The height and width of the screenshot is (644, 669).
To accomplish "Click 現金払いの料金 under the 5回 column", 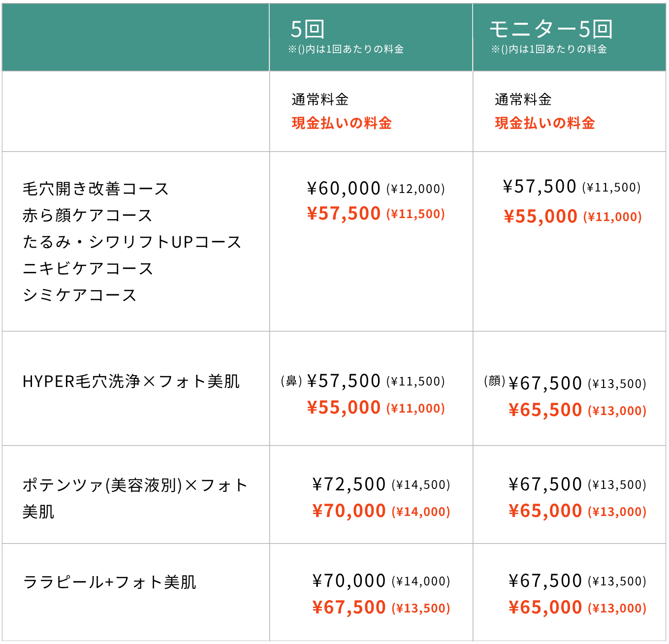I will point(342,123).
